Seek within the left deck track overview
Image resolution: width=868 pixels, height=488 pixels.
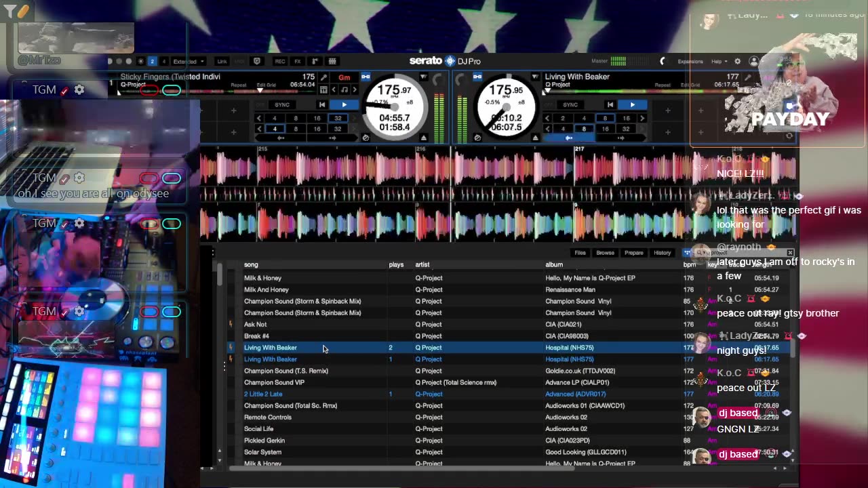[x=217, y=91]
